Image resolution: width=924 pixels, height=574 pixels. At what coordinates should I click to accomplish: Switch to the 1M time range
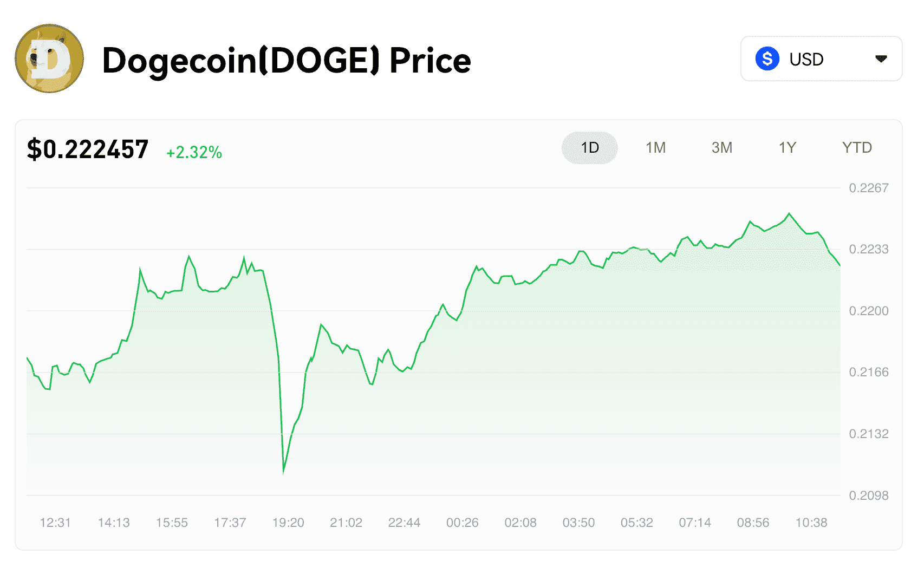click(655, 147)
